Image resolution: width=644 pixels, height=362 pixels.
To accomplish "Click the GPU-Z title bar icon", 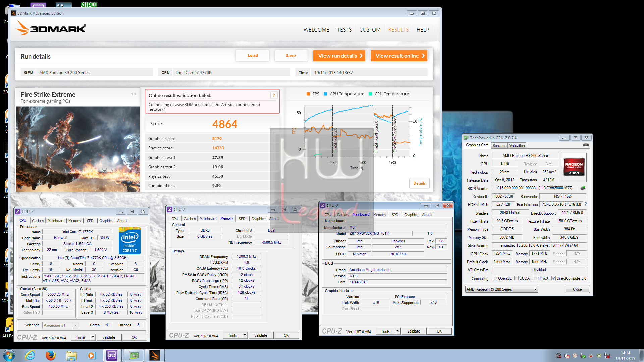I will pos(466,138).
